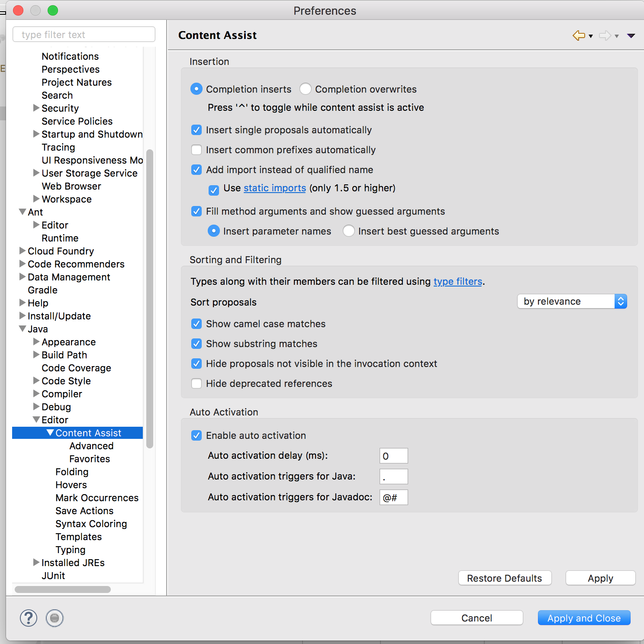
Task: Click the tree horizontal scrollbar
Action: coord(63,589)
